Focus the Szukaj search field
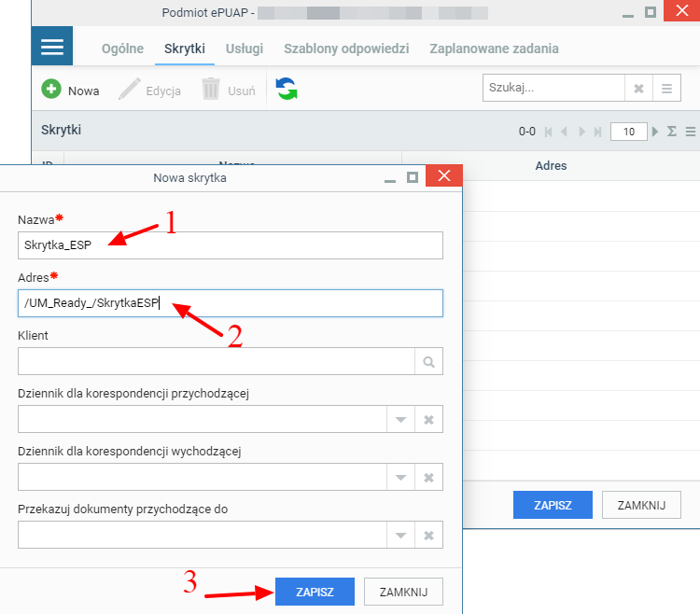Screen dimensions: 700x614 (x=553, y=88)
